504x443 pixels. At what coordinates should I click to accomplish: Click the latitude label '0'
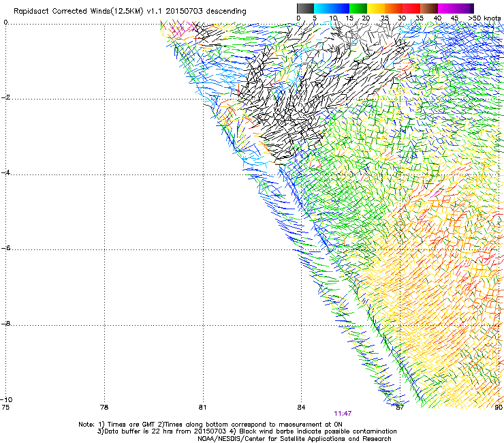pyautogui.click(x=5, y=22)
